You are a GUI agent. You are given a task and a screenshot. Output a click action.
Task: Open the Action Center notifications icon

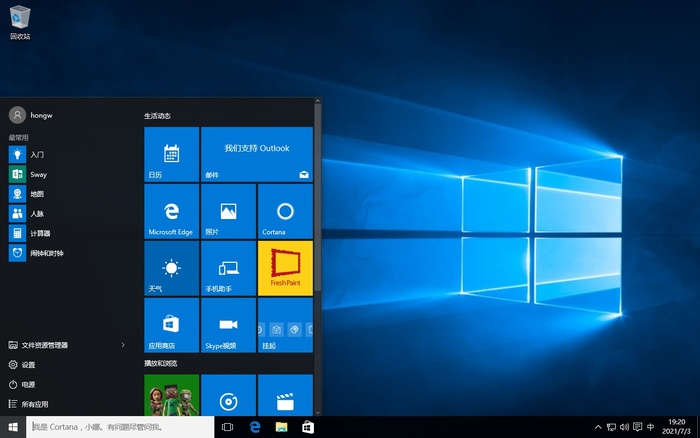pyautogui.click(x=638, y=427)
